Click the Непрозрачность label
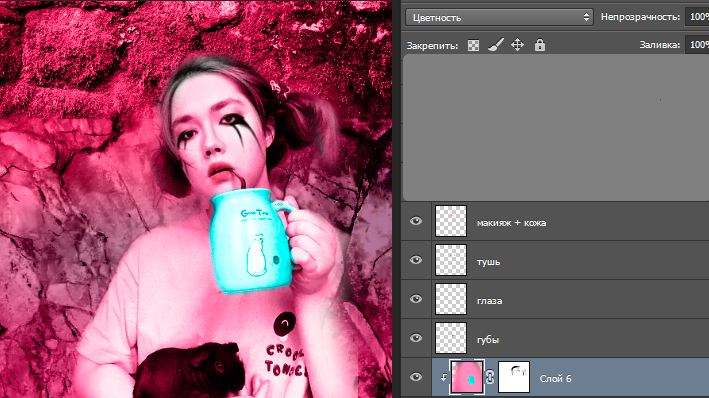This screenshot has width=709, height=398. tap(640, 17)
